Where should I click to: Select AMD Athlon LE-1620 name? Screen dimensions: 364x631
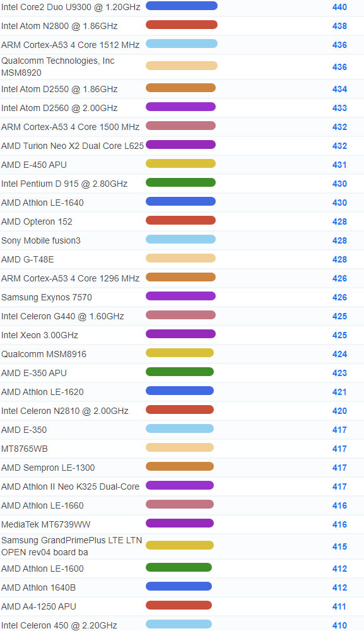(x=43, y=392)
